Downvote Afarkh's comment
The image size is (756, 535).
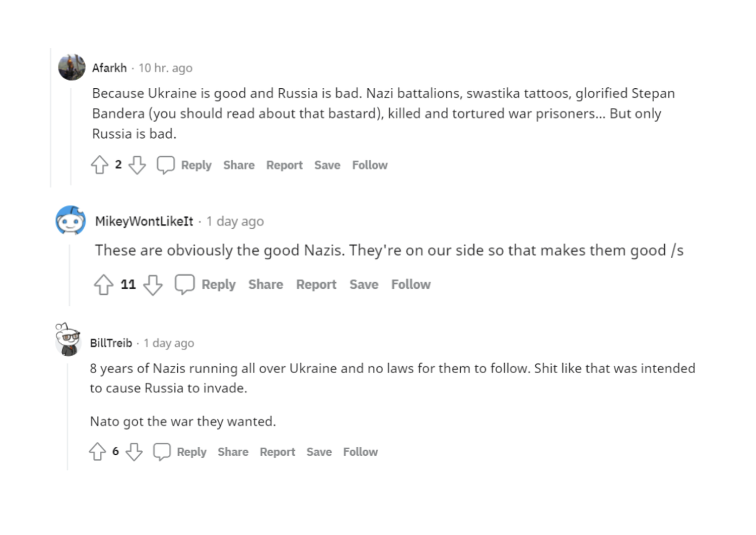(x=137, y=165)
